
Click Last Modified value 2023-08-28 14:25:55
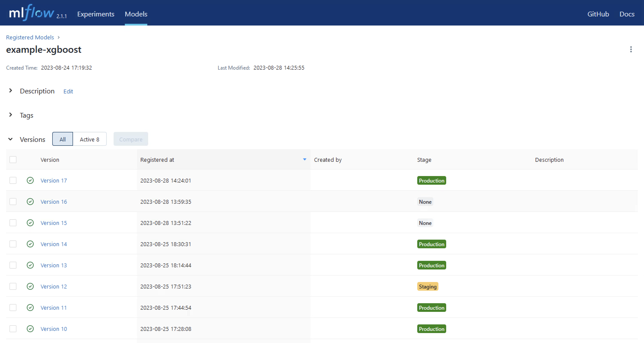tap(279, 68)
